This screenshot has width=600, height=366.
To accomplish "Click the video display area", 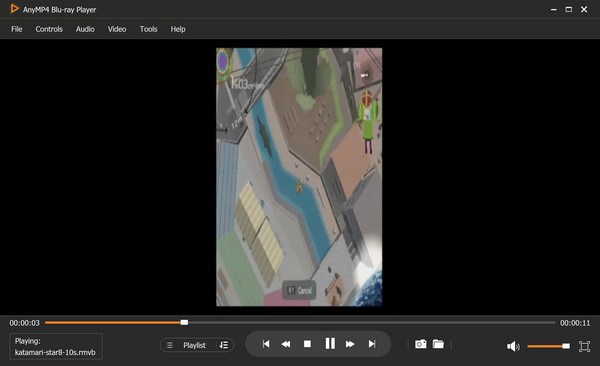I will pos(299,177).
